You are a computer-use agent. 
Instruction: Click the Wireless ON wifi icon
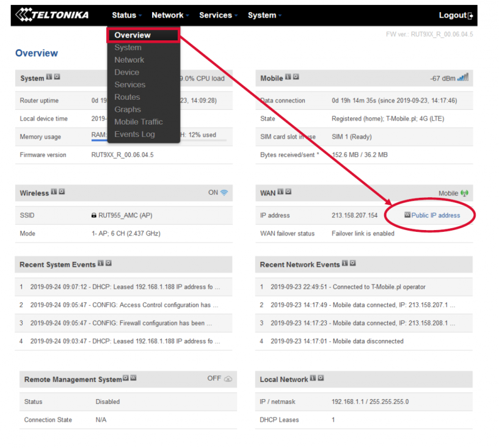[x=224, y=193]
